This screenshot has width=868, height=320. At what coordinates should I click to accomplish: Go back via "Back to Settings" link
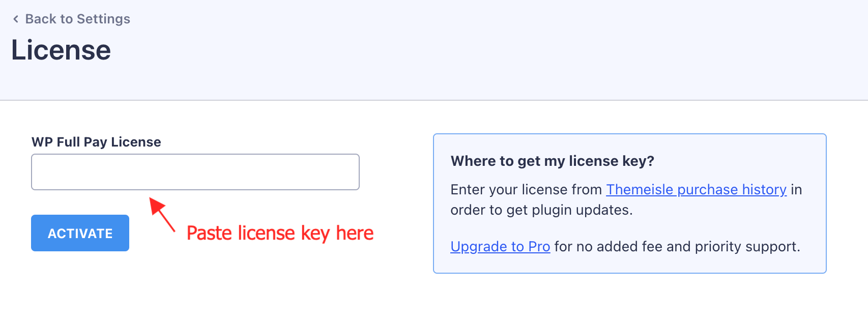point(77,19)
